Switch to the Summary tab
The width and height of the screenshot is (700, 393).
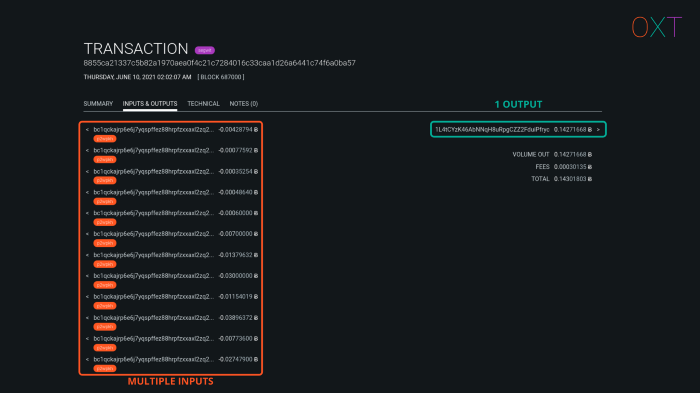click(x=98, y=104)
